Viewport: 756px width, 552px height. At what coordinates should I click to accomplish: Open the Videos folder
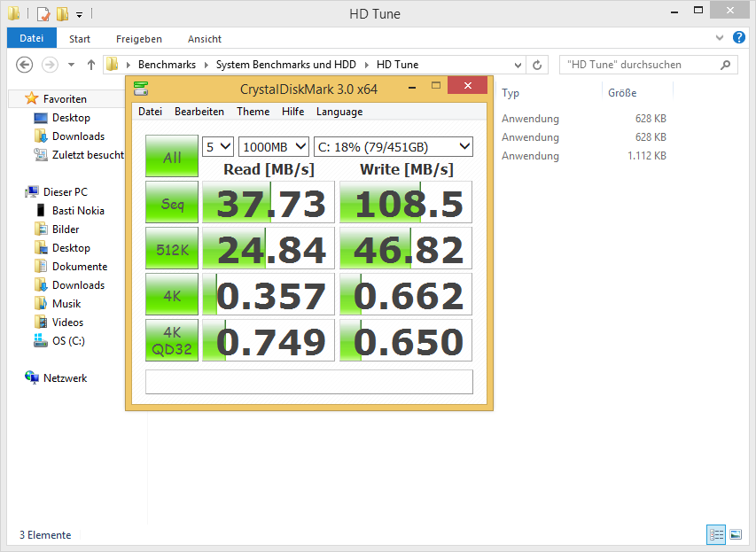click(67, 322)
